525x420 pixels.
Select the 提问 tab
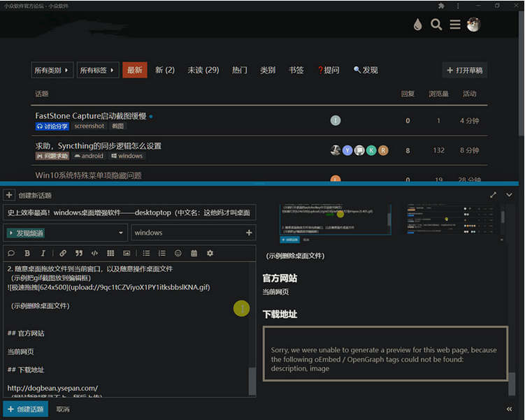(329, 70)
